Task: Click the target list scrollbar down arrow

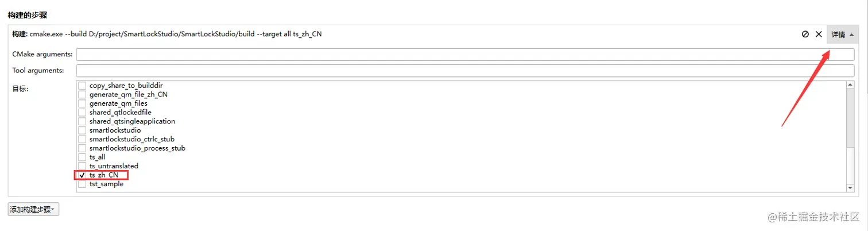Action: pos(850,188)
